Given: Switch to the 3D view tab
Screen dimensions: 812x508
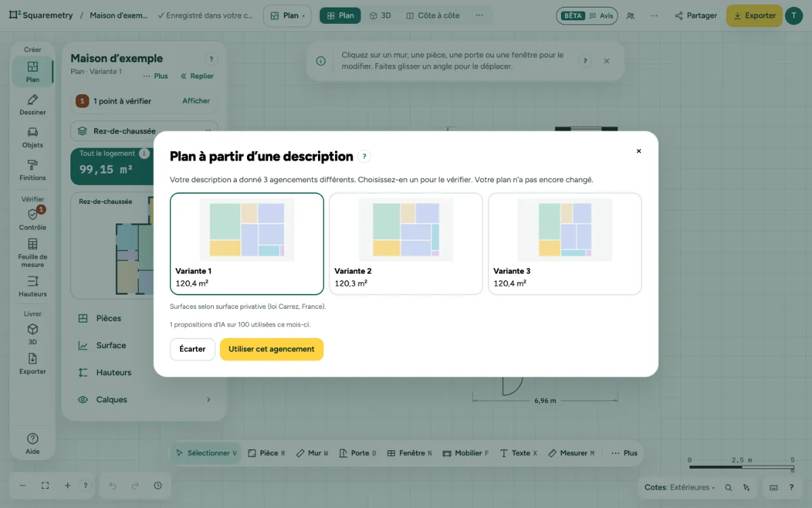Looking at the screenshot, I should (x=380, y=16).
